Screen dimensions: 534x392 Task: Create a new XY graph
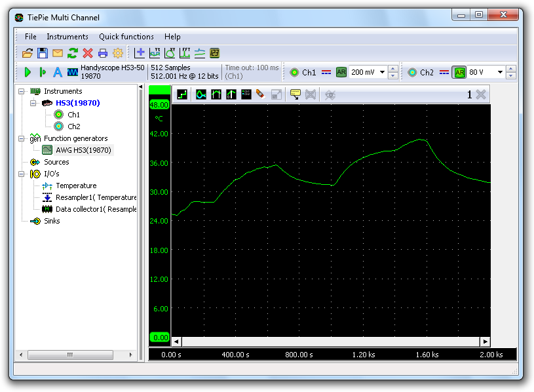170,53
